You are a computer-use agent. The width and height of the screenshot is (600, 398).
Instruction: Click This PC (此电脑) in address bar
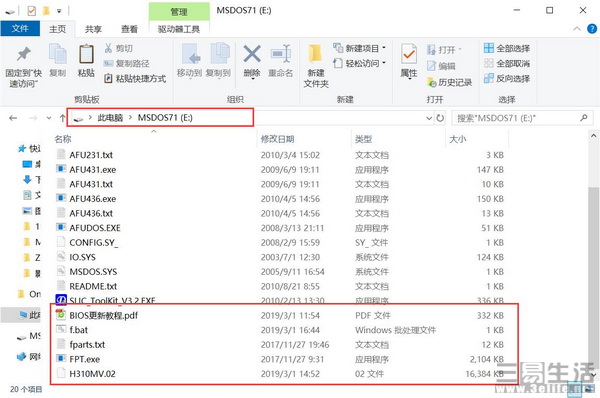point(110,117)
